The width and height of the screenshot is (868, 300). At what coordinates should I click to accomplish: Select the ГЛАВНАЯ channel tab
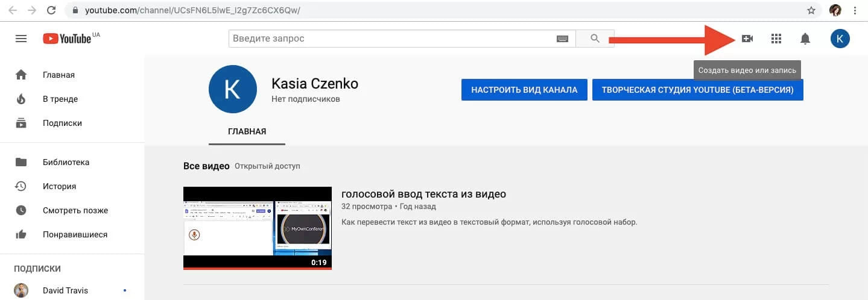tap(247, 131)
